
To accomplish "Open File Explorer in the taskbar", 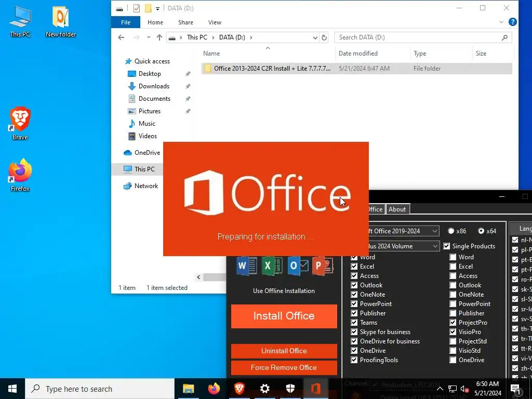I will pyautogui.click(x=188, y=389).
